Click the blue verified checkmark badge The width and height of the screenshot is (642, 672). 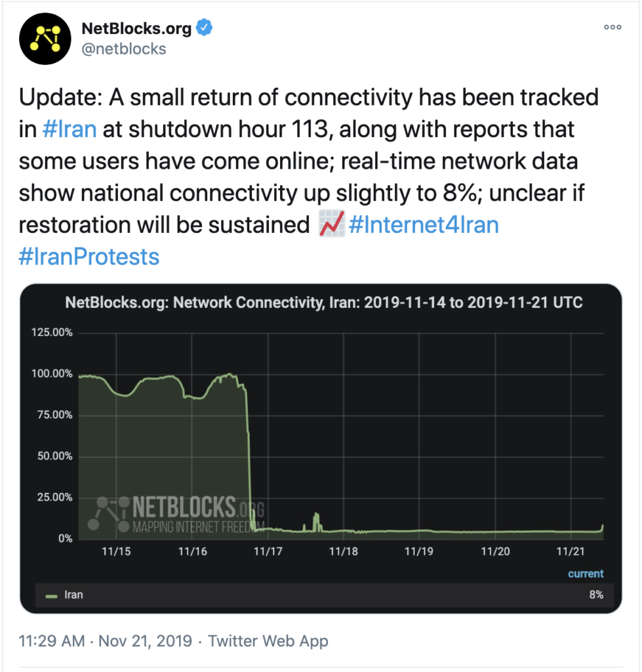click(204, 28)
